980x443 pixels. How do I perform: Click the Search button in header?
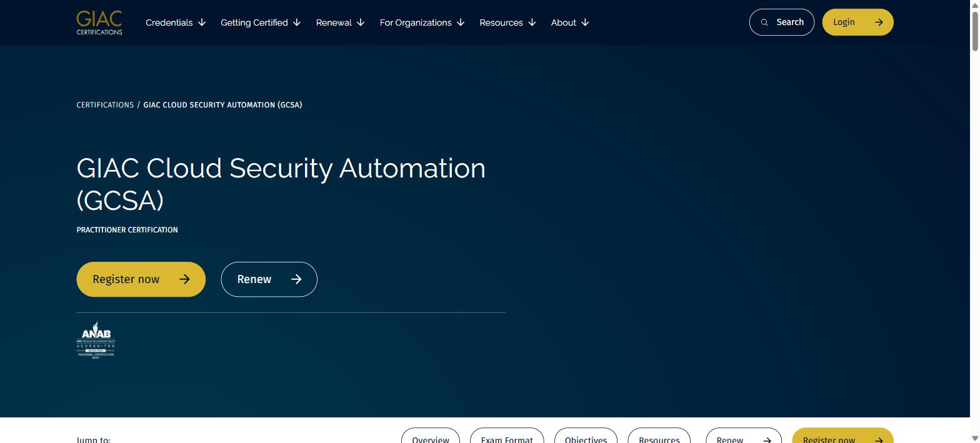pyautogui.click(x=782, y=22)
